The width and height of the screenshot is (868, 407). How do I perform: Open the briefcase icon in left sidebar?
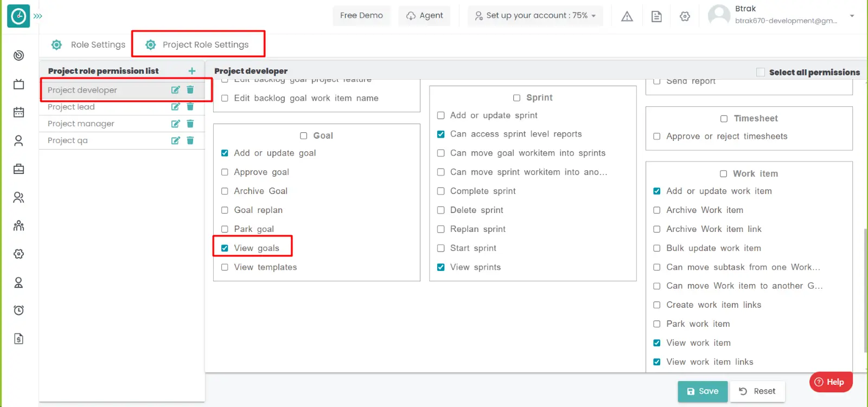19,169
